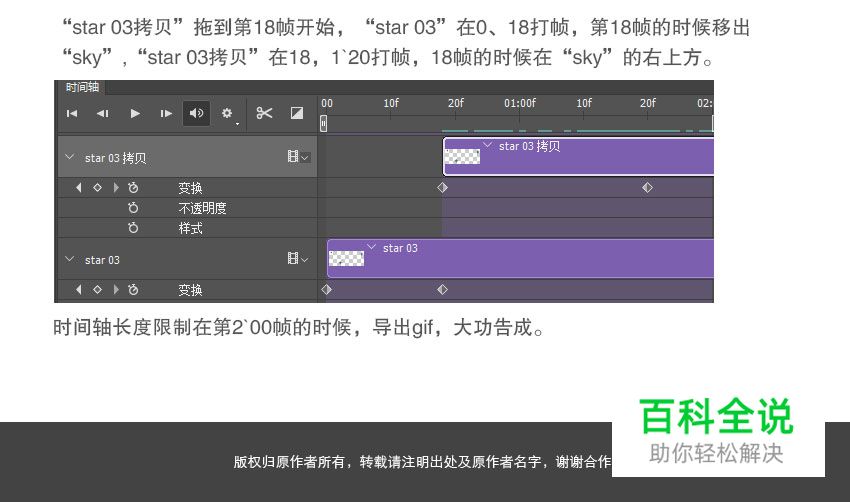Step back to the previous frame
Screen dimensions: 850x502
click(x=102, y=113)
